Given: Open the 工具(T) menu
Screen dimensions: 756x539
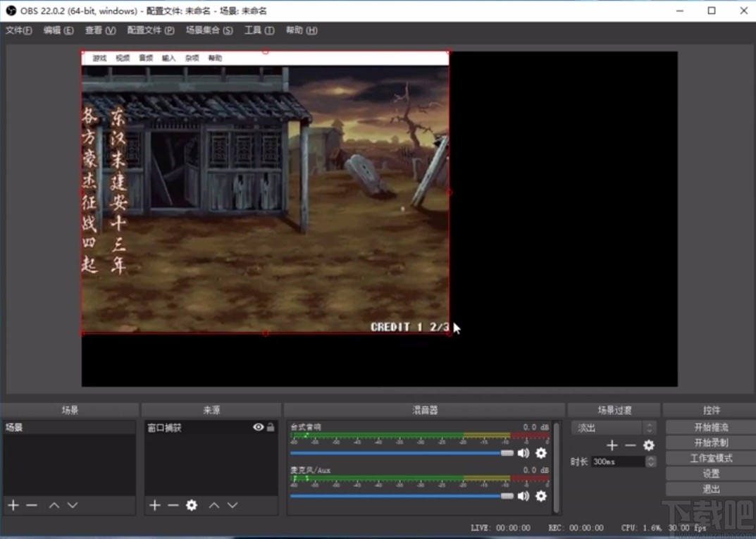Looking at the screenshot, I should [259, 30].
